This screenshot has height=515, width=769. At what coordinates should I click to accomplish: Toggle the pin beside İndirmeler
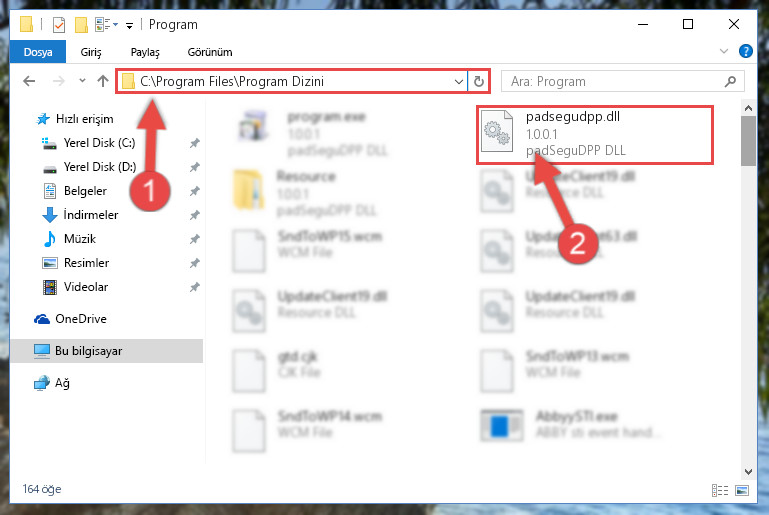tap(195, 215)
